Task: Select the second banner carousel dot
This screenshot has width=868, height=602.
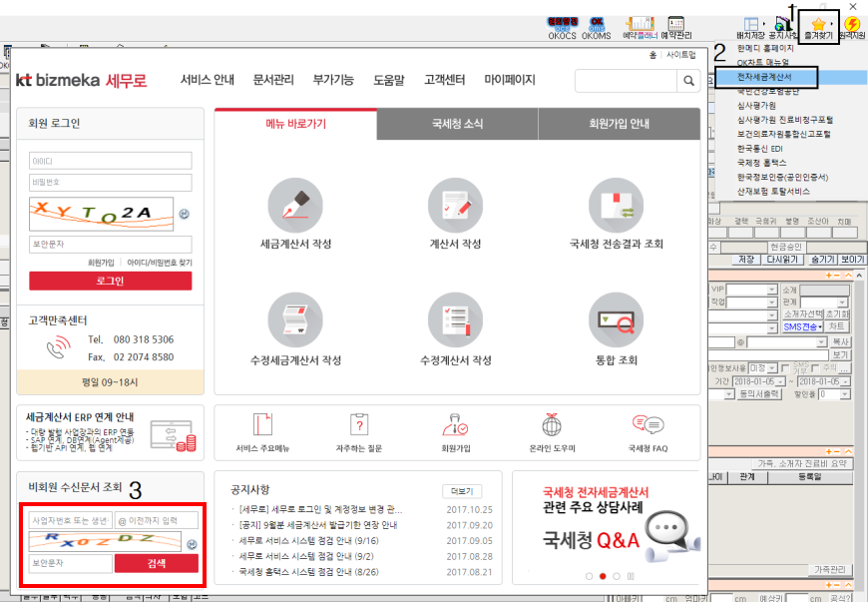Action: tap(603, 576)
